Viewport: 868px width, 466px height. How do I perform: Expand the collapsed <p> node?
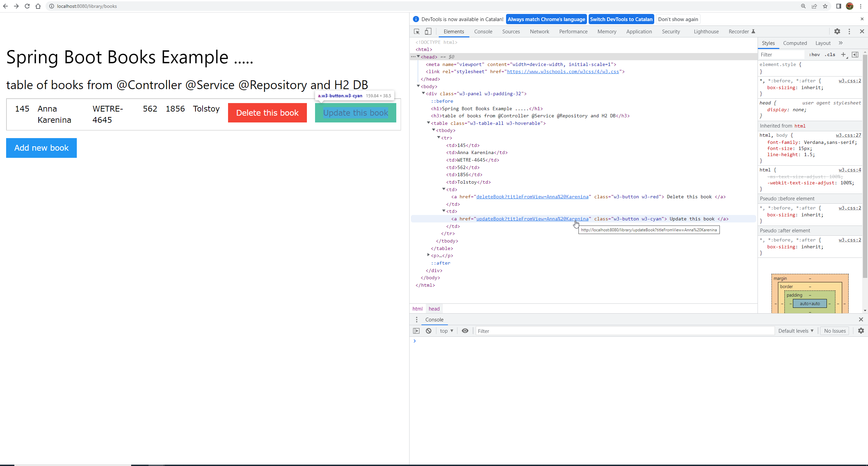428,255
